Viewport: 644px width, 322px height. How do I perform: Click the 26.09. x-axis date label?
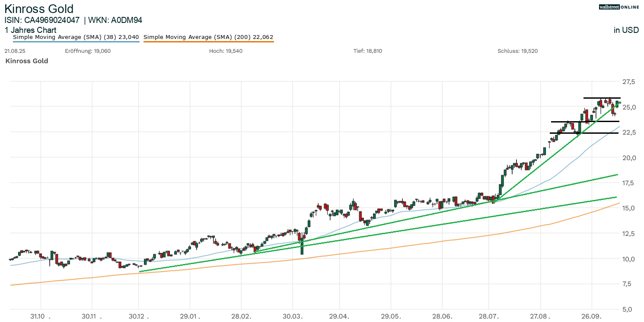pyautogui.click(x=591, y=316)
